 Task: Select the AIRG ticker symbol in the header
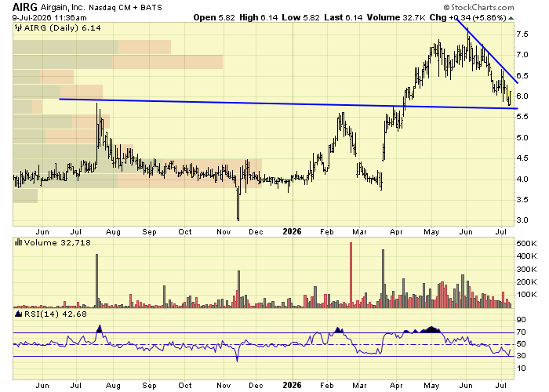click(x=25, y=7)
